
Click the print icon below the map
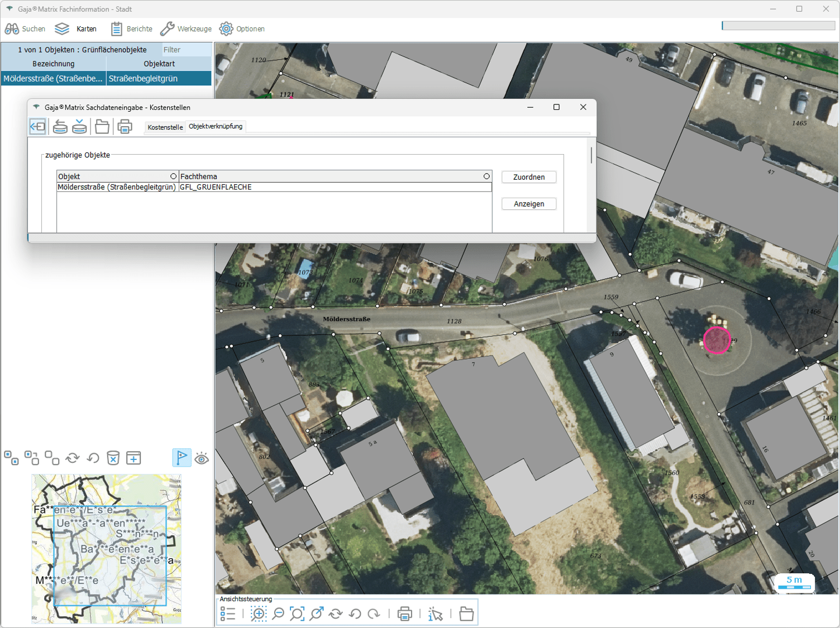(x=404, y=614)
